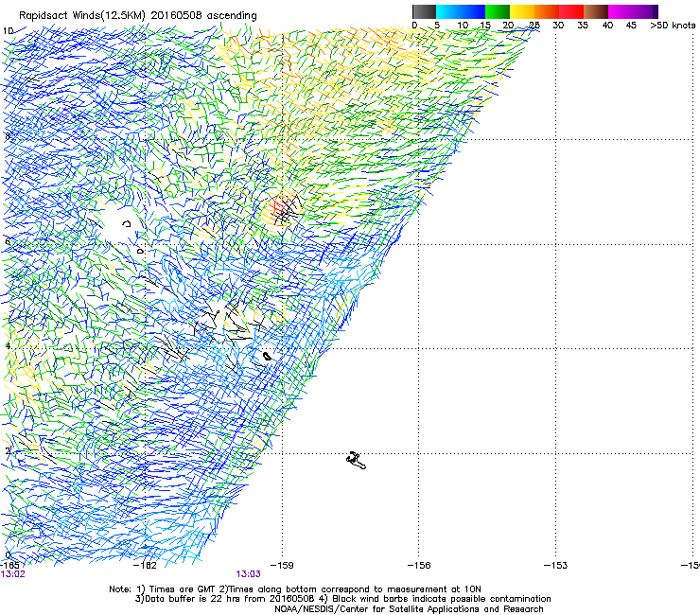Click the '10' latitude axis label
The height and width of the screenshot is (615, 700).
pos(8,31)
